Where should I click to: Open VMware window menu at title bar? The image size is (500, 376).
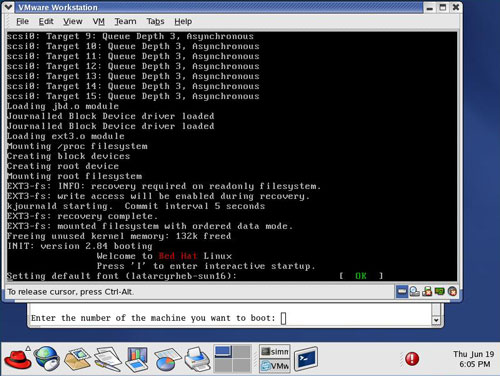point(8,7)
